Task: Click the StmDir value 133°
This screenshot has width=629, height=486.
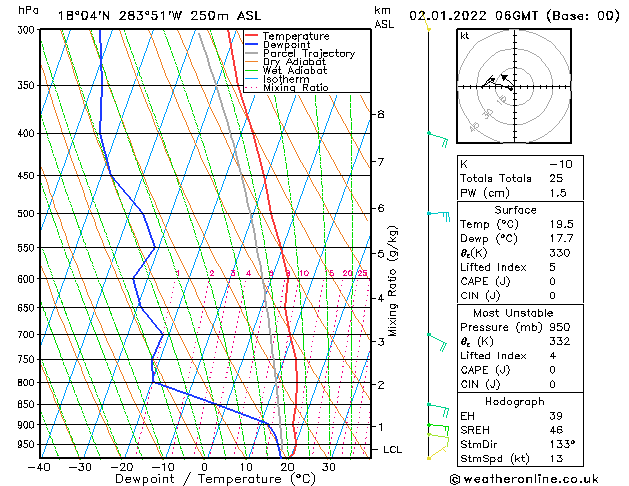Action: 562,444
